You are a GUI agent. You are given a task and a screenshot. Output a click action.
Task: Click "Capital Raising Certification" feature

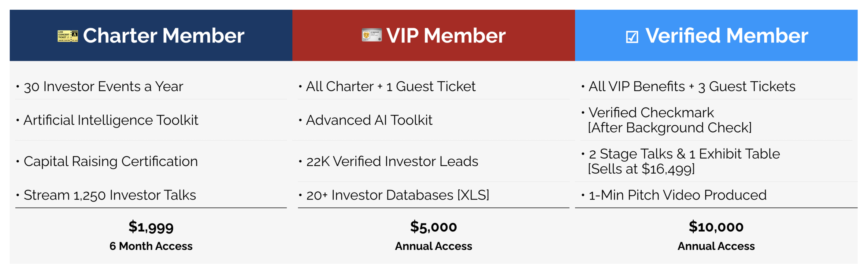point(111,162)
